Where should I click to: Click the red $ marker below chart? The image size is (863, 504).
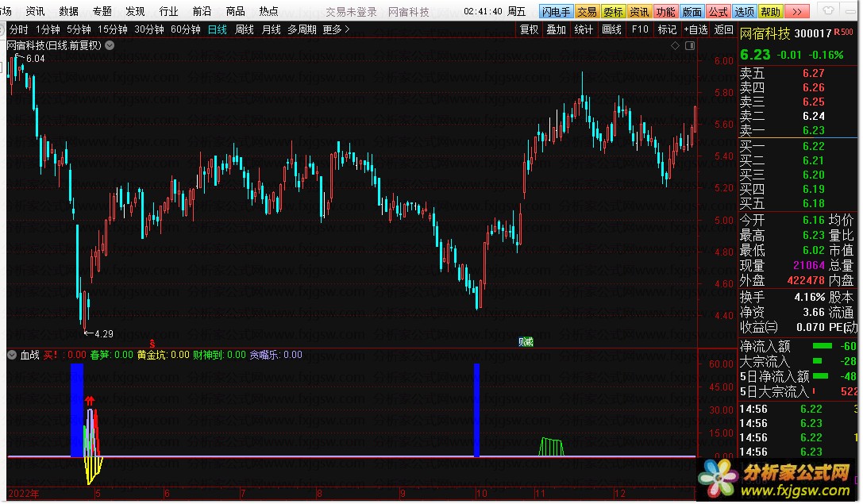pos(152,344)
